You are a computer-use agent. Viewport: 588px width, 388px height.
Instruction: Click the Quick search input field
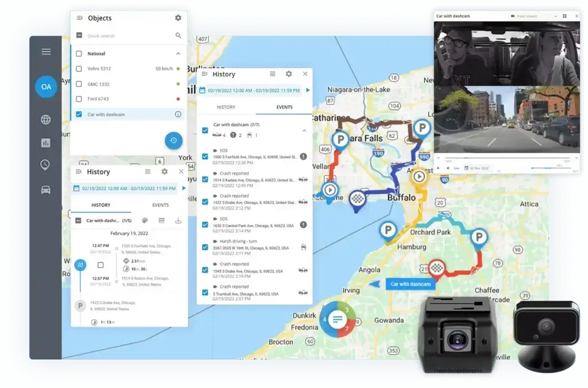click(129, 36)
